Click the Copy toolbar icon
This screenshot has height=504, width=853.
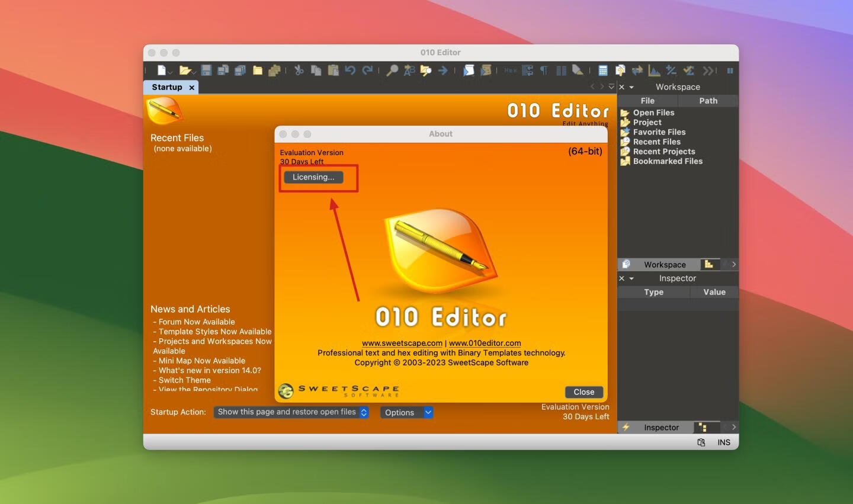[316, 70]
